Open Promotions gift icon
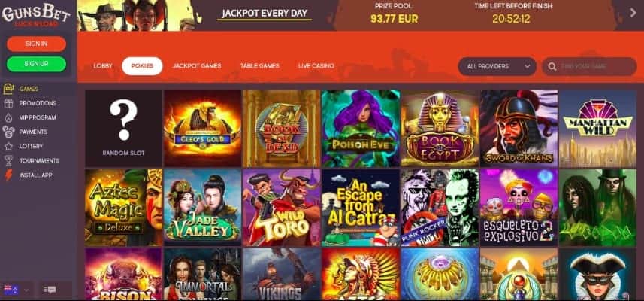 (x=8, y=103)
